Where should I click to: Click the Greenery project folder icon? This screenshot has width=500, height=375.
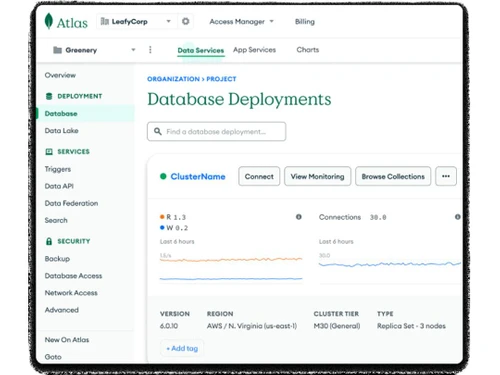point(57,50)
